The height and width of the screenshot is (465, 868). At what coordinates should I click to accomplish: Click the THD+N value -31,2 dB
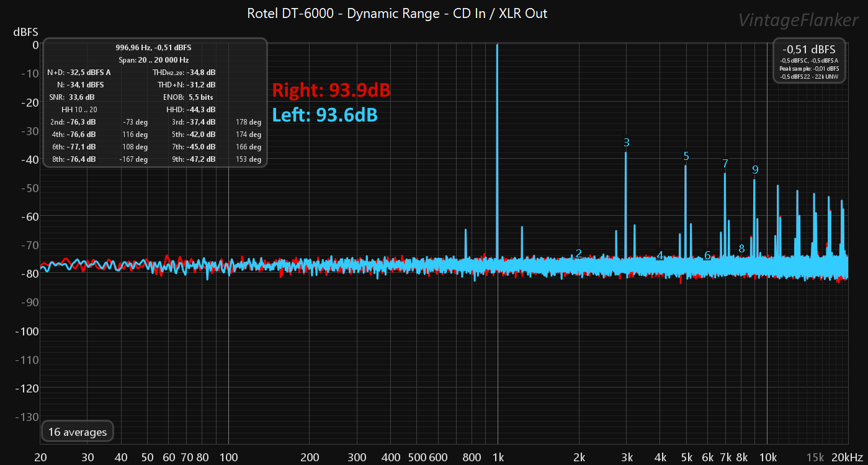tap(201, 85)
